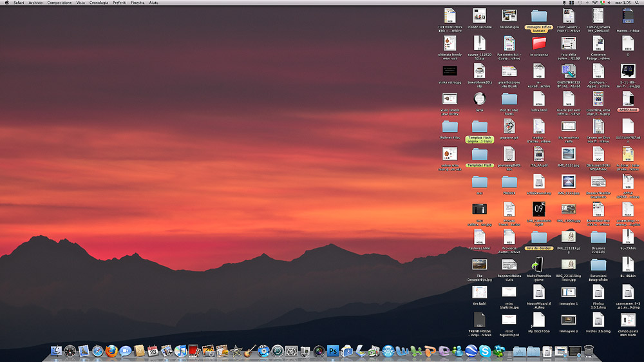Launch Safari compass icon in Dock
The height and width of the screenshot is (362, 644).
tap(98, 351)
